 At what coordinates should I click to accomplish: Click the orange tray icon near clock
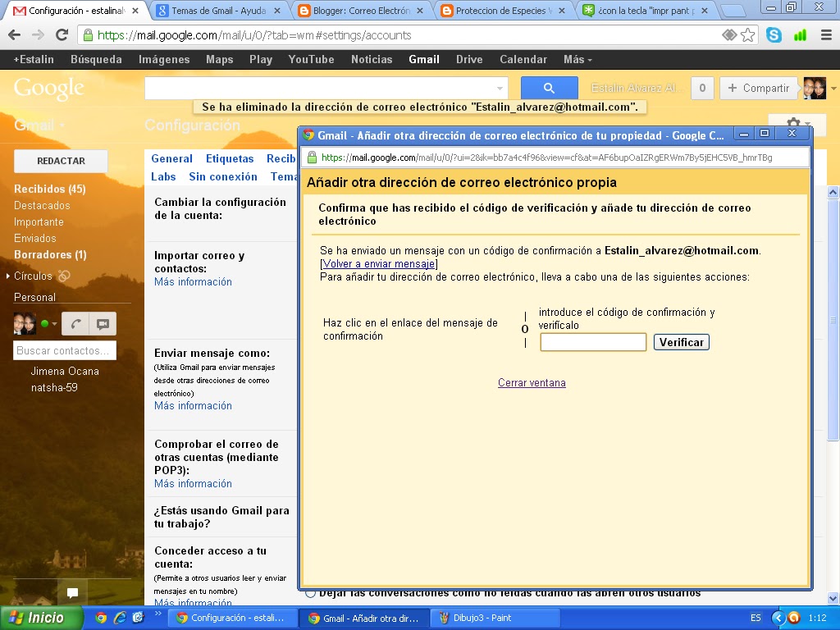point(794,618)
